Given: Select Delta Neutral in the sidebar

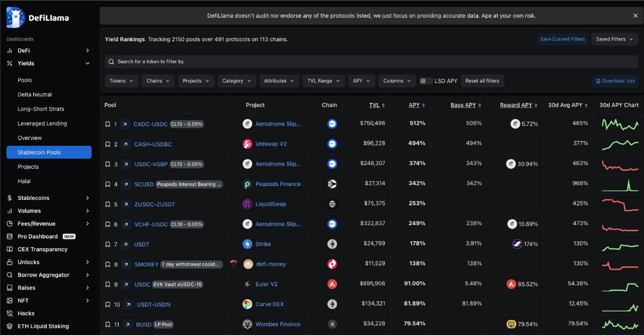Looking at the screenshot, I should pos(35,95).
